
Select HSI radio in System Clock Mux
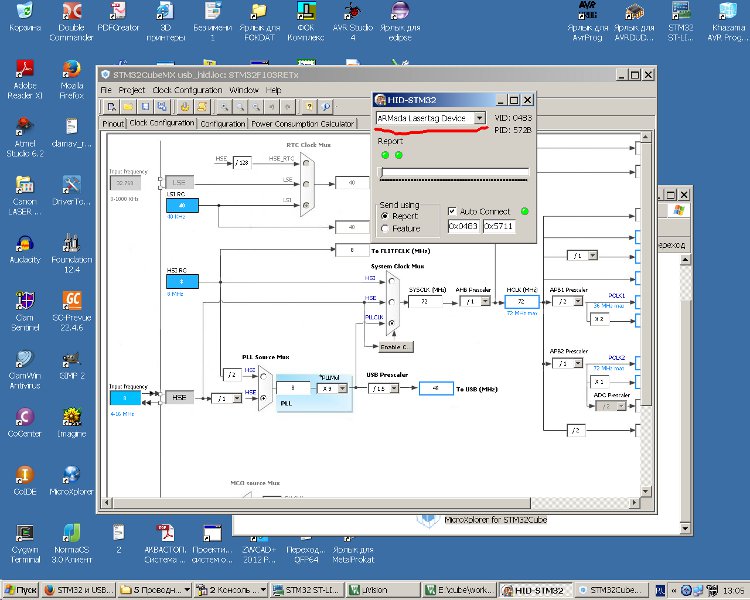pos(392,281)
